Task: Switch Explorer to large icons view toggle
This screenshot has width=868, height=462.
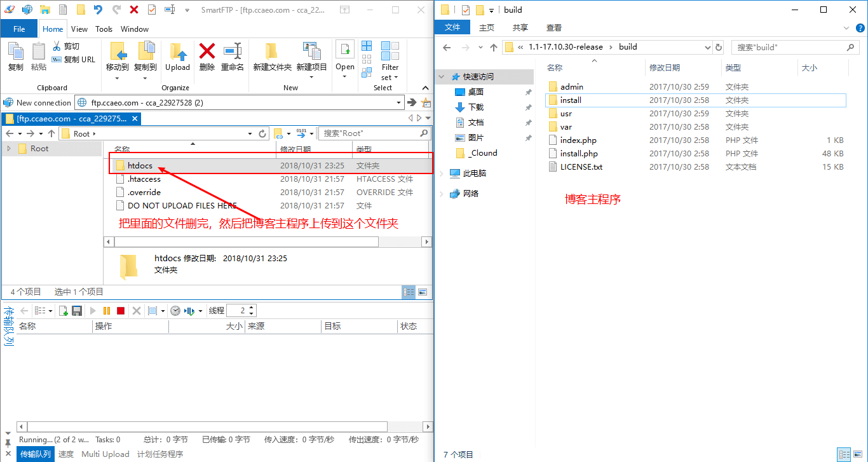Action: point(857,454)
